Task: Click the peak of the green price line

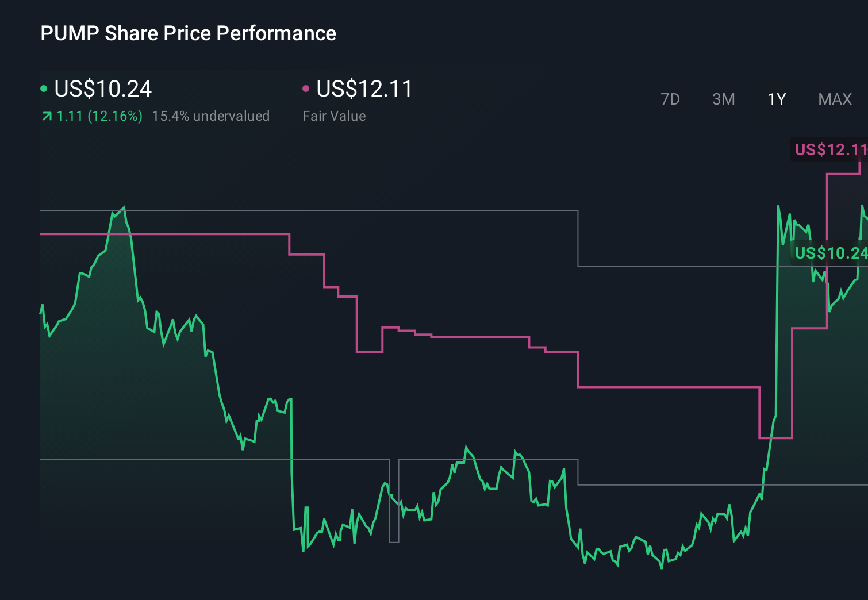Action: pyautogui.click(x=125, y=206)
